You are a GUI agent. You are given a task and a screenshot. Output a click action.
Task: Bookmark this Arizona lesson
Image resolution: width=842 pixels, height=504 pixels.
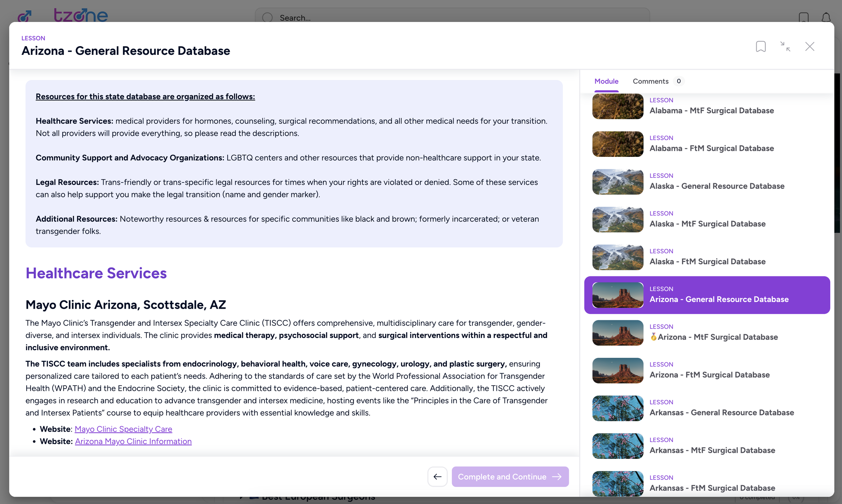click(760, 46)
